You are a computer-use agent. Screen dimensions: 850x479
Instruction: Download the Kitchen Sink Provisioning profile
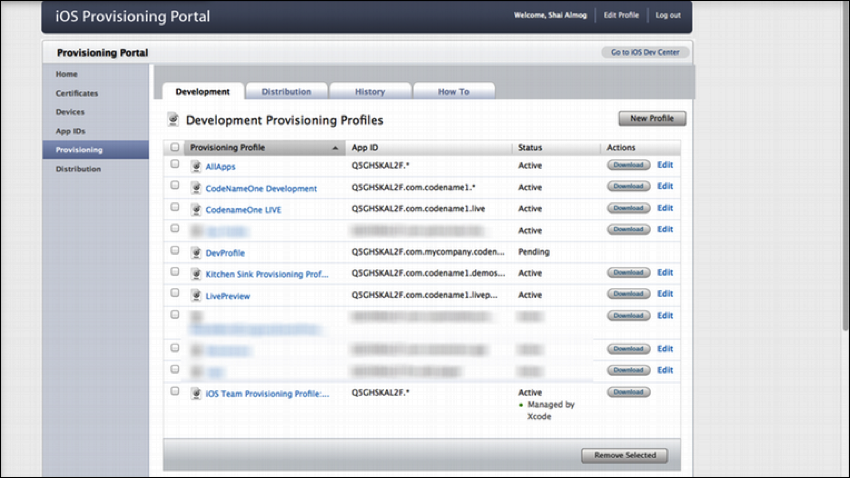[x=628, y=273]
